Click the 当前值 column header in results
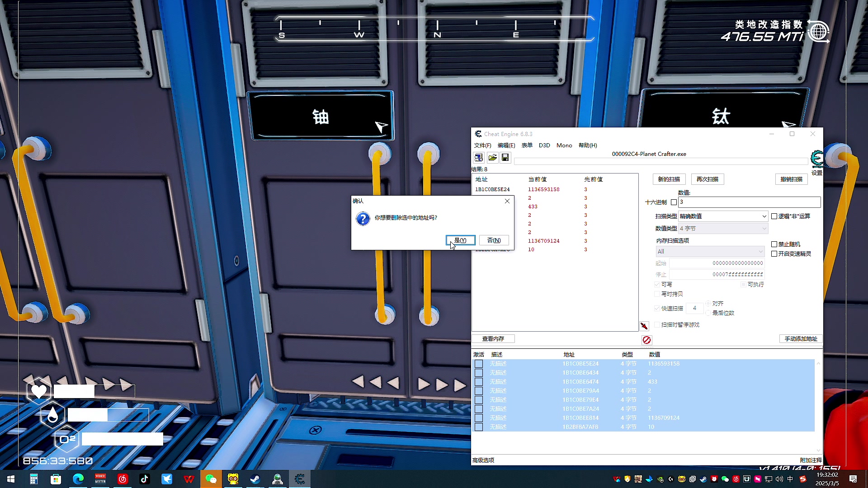The height and width of the screenshot is (488, 868). point(538,179)
